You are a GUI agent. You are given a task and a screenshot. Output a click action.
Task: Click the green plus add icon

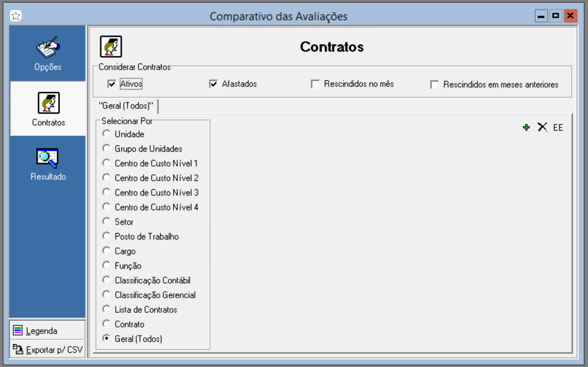(x=526, y=128)
